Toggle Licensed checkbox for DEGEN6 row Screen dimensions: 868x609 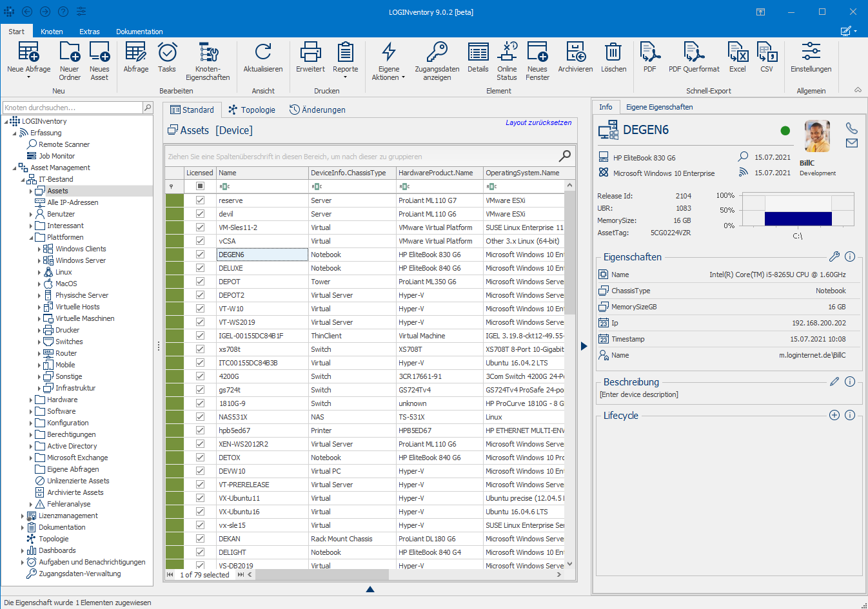[200, 255]
